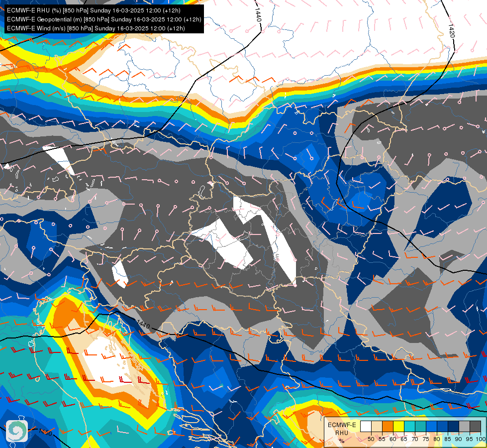Click the 95 tick label in the legend

(469, 439)
